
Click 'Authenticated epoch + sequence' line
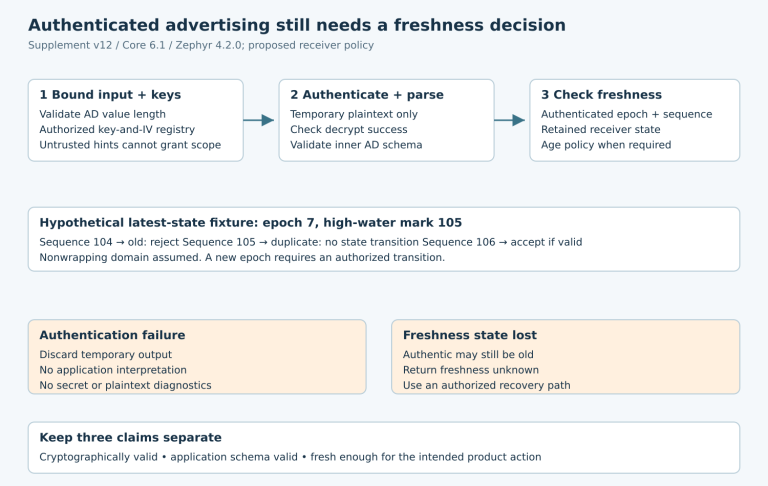click(x=626, y=114)
